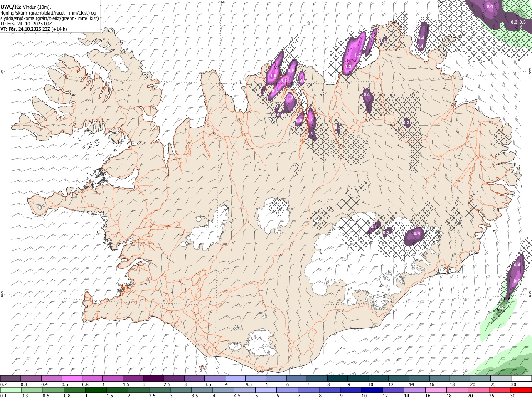Click the upper legend swatch between 0.2 and 0.3
The image size is (532, 399).
10,379
